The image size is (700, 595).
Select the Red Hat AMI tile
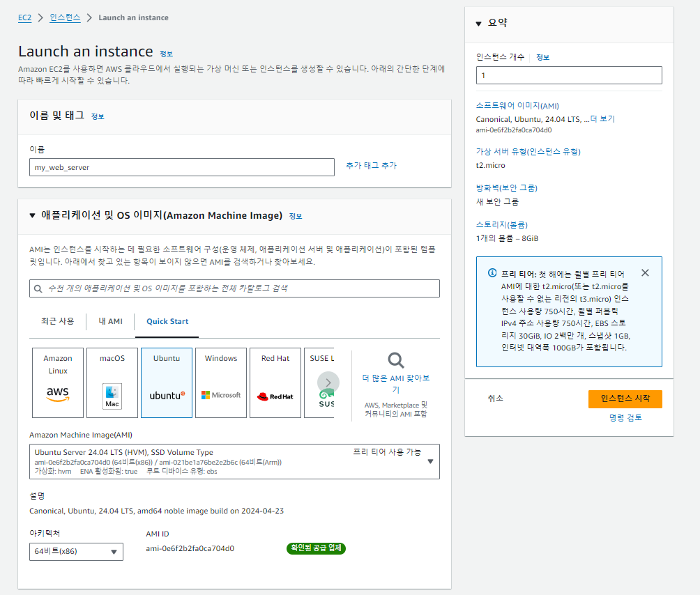[275, 382]
